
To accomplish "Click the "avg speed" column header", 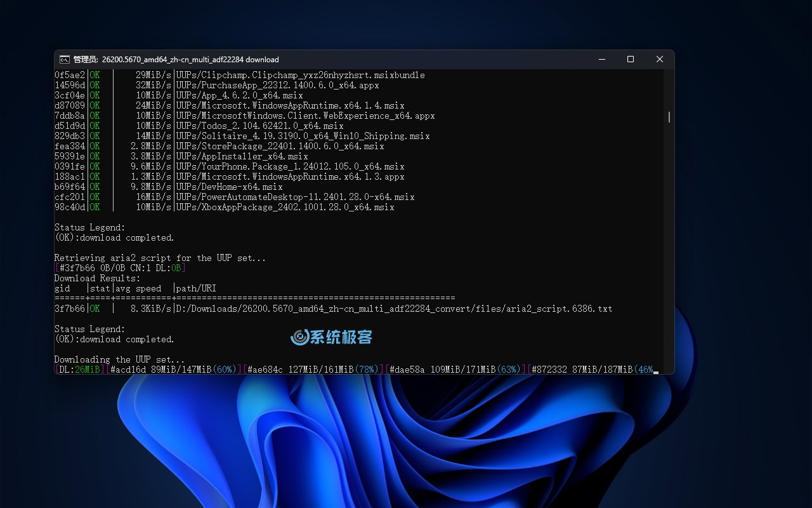I will click(138, 288).
